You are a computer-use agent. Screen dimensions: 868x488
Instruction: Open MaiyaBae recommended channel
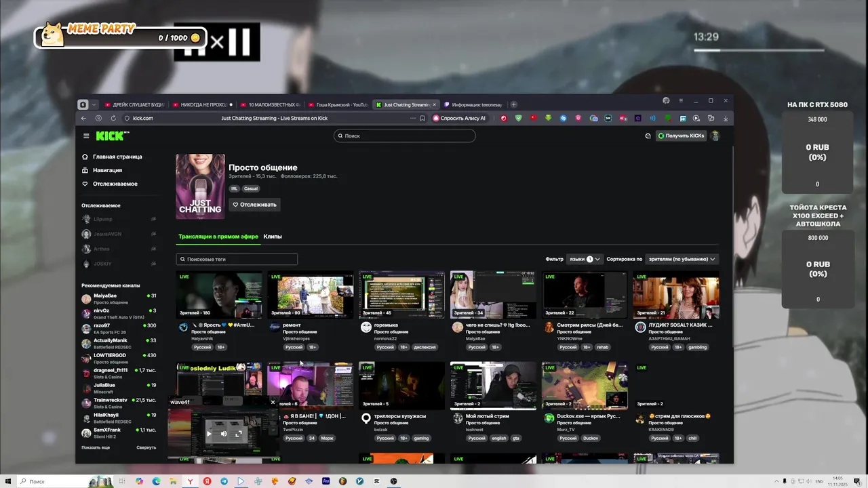[x=119, y=298]
